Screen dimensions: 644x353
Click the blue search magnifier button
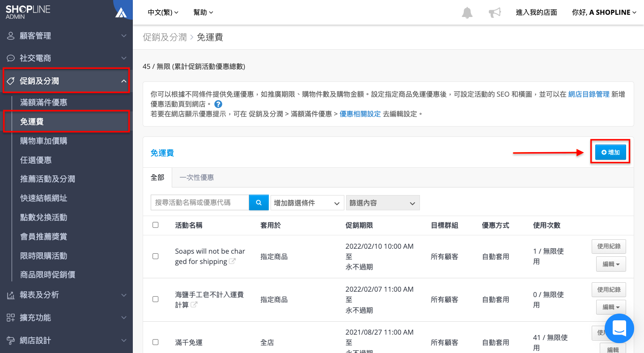(259, 203)
